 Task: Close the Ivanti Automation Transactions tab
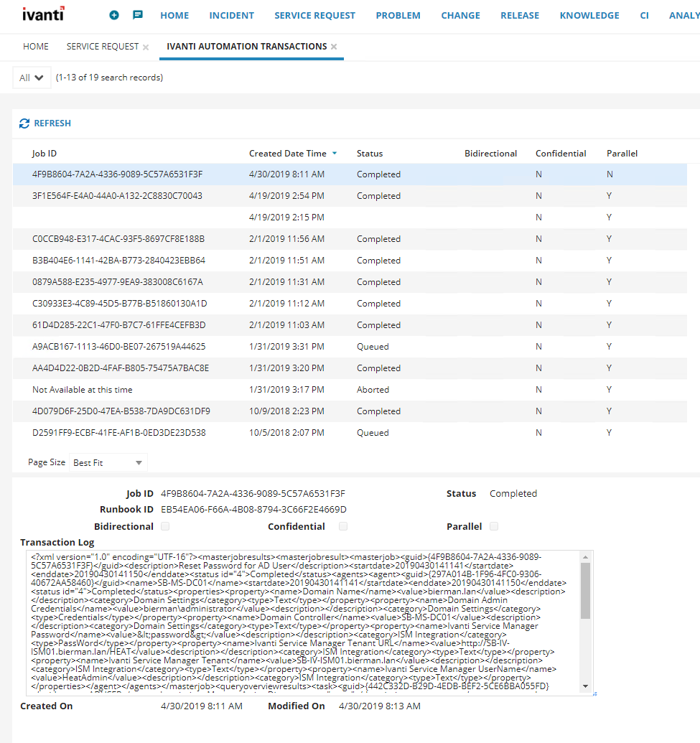[x=334, y=47]
